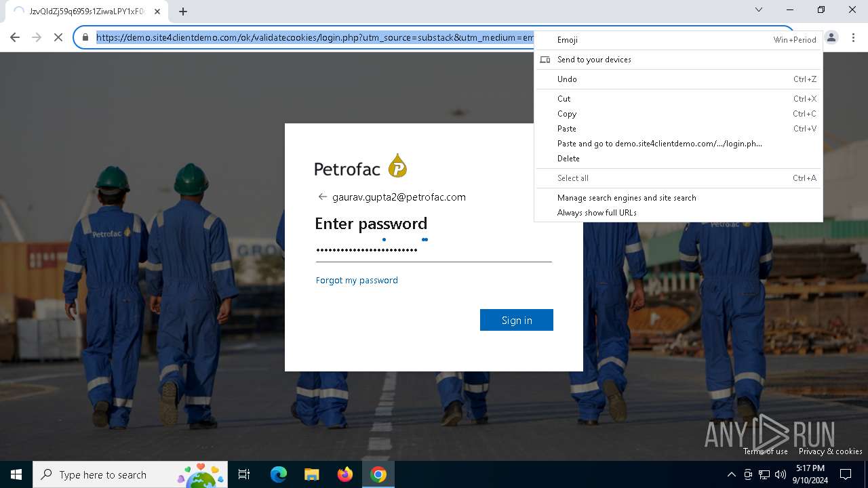
Task: Select Emoji from the context menu
Action: (678, 40)
